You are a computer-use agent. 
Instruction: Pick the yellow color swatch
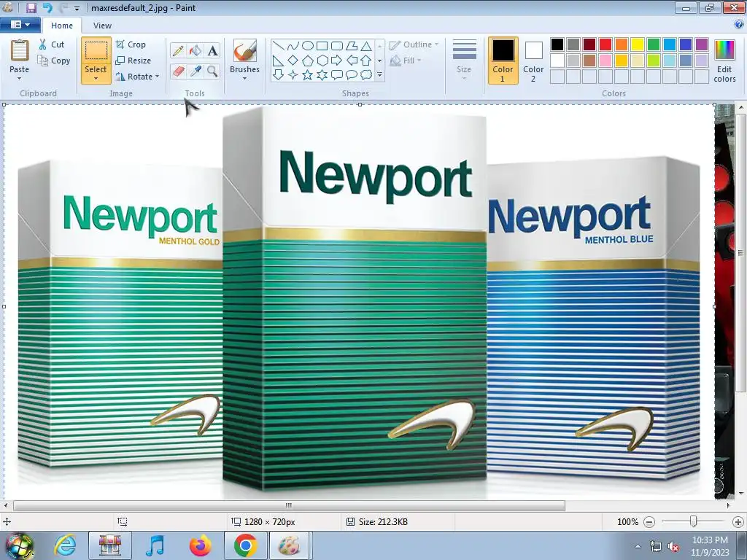pos(638,44)
